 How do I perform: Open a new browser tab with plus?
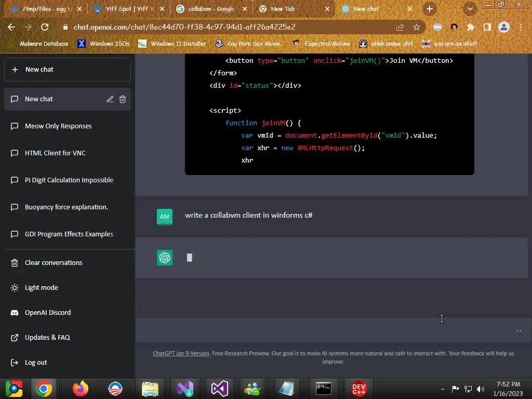430,9
